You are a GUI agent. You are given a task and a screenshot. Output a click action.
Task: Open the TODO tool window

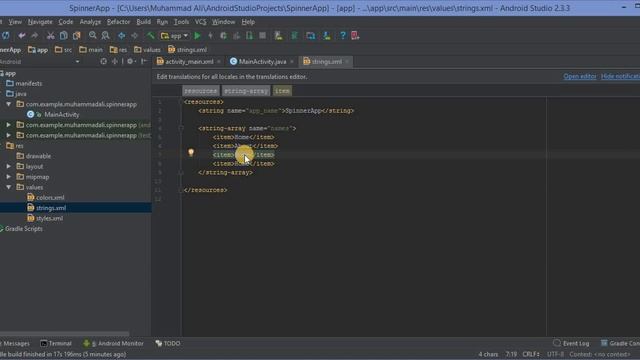coord(168,344)
